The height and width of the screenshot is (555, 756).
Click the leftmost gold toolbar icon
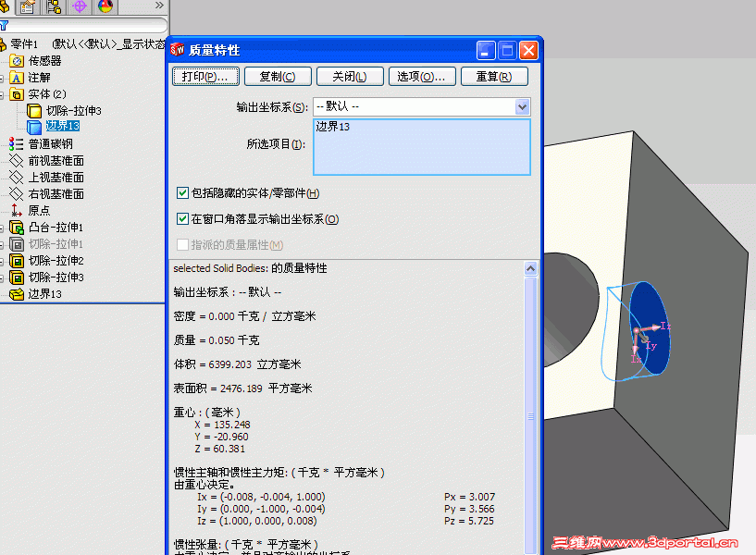(x=5, y=7)
